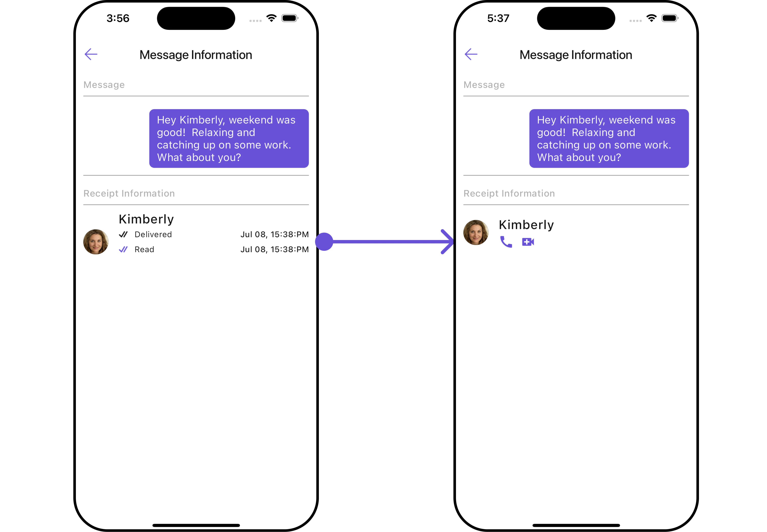
Task: Tap the Delivered double-check icon
Action: pyautogui.click(x=123, y=235)
